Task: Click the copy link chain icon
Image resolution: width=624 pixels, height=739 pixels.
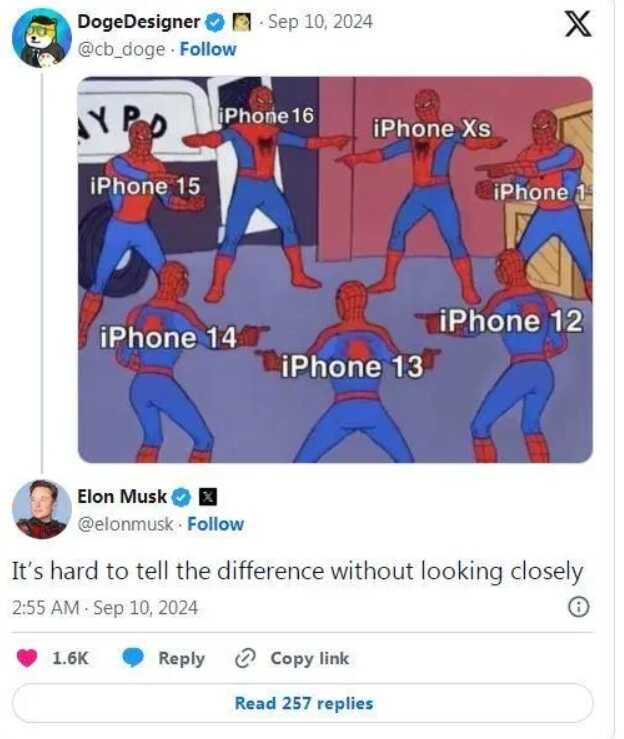Action: pos(245,658)
